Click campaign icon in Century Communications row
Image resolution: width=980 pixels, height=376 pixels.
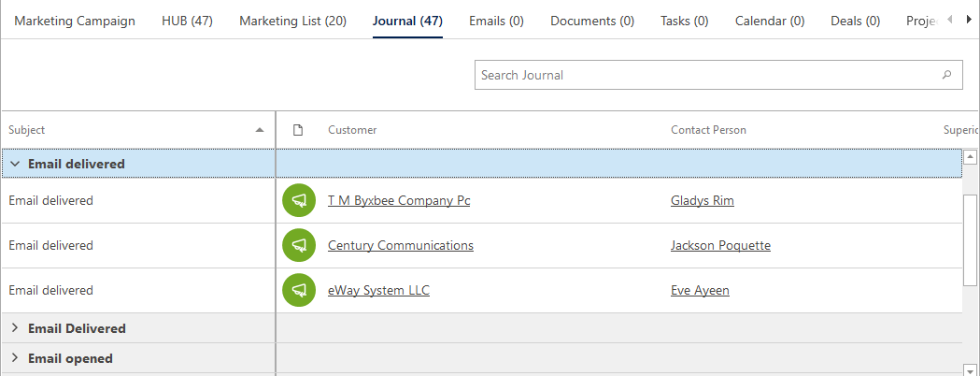tap(299, 245)
